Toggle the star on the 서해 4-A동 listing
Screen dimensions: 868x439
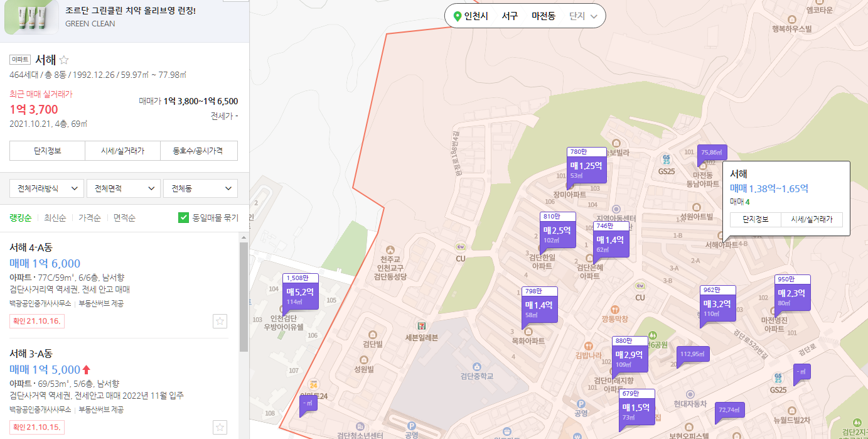[220, 321]
